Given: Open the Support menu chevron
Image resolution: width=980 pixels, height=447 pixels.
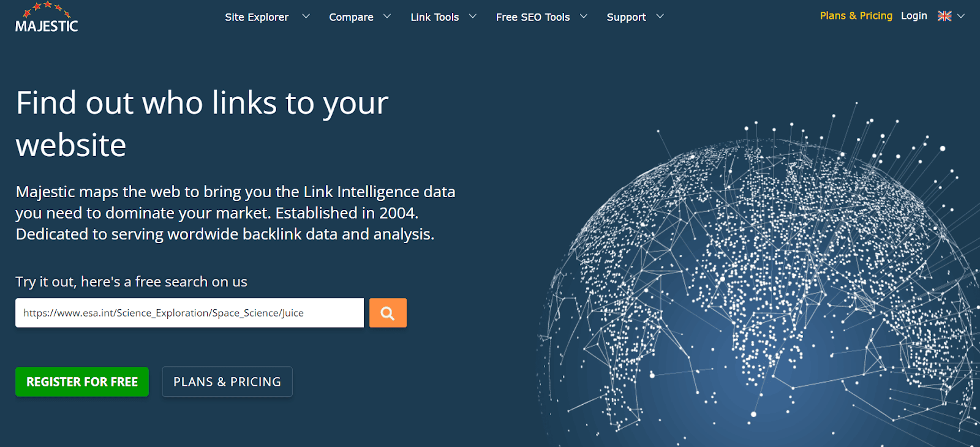Looking at the screenshot, I should click(660, 17).
